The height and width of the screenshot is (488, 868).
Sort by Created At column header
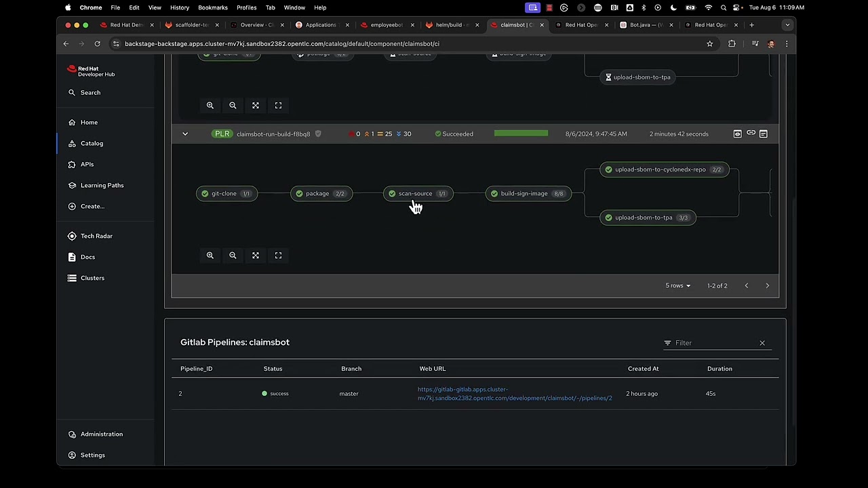click(643, 369)
